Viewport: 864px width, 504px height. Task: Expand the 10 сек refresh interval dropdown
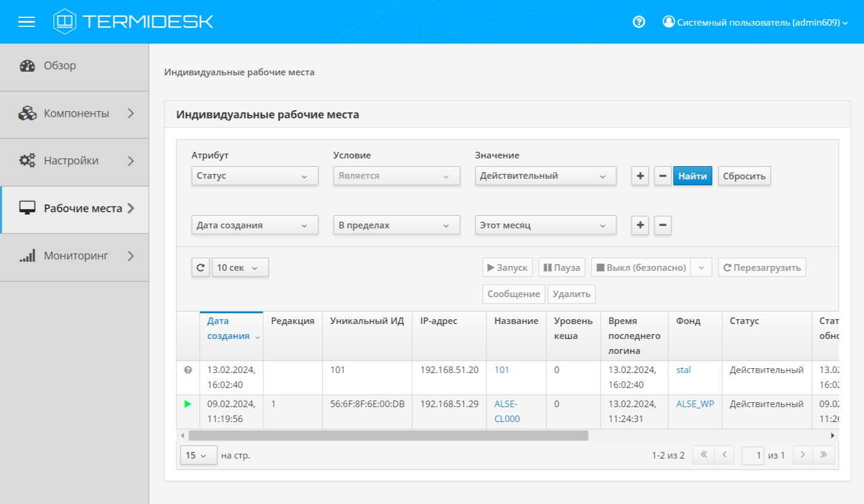[240, 267]
